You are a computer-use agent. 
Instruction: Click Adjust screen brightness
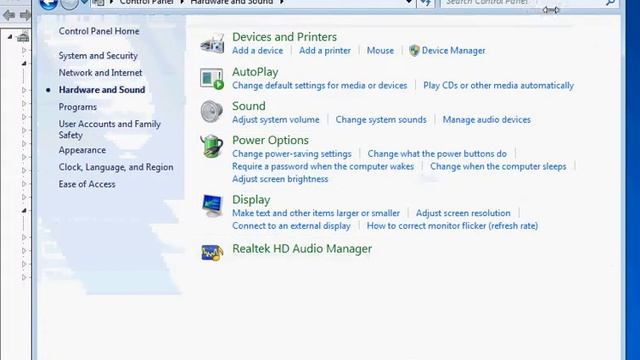click(x=280, y=179)
